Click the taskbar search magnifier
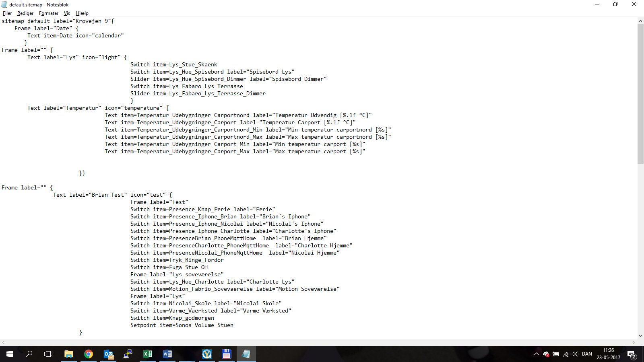 click(29, 354)
